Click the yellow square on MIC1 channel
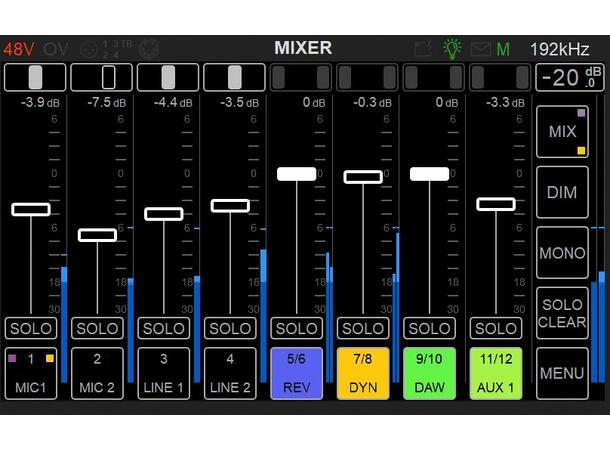610x450 pixels. click(50, 358)
